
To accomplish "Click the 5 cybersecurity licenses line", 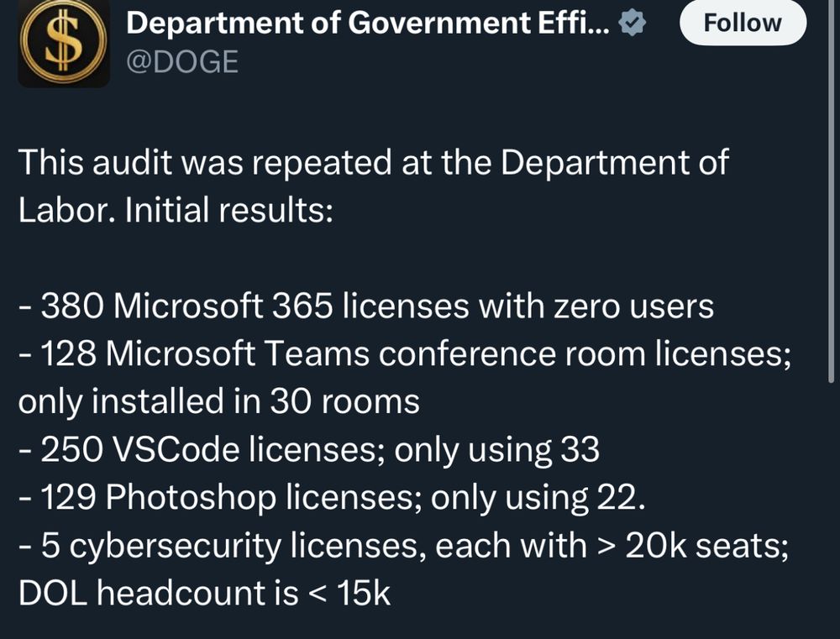I will click(x=403, y=546).
